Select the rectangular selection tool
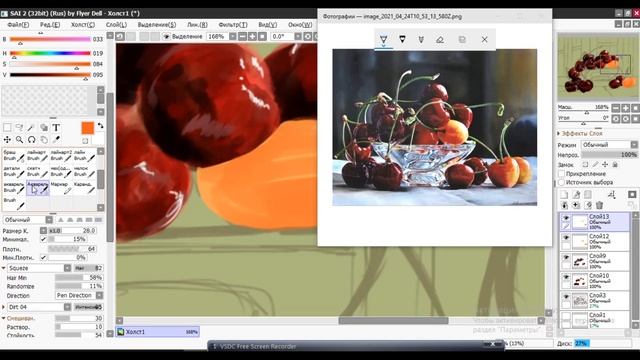 [7, 128]
